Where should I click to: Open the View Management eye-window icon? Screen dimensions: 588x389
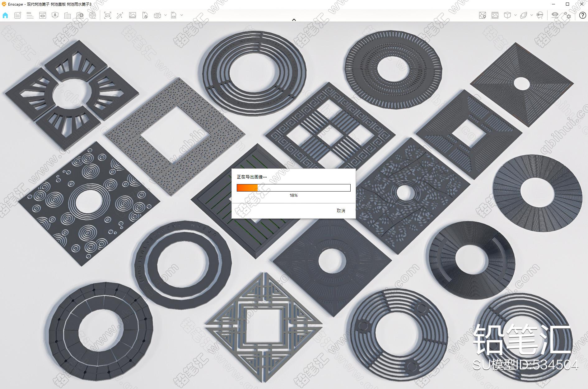(43, 15)
